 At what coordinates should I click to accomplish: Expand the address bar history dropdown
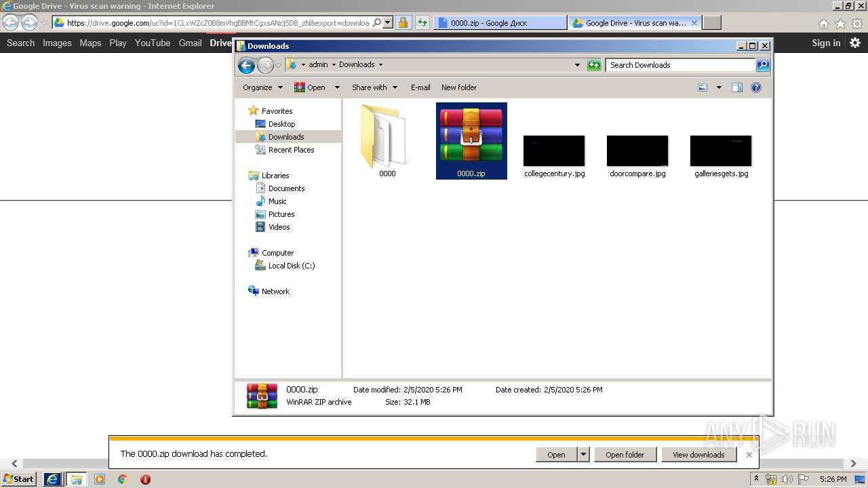pyautogui.click(x=577, y=65)
